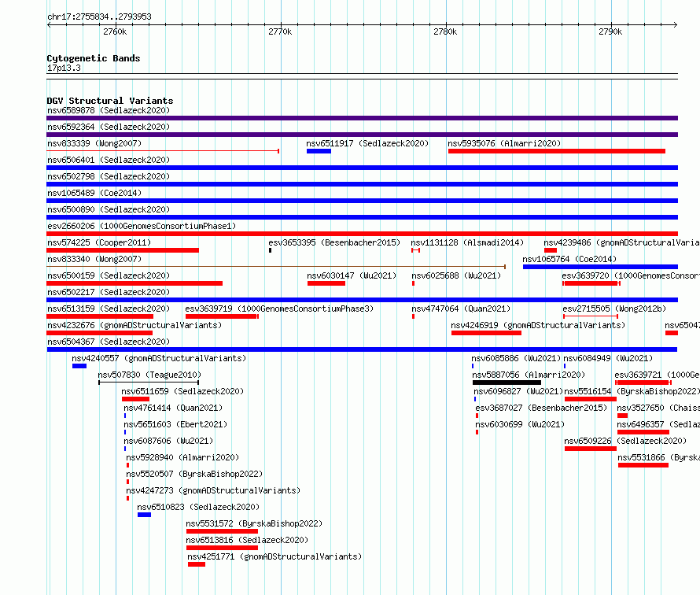Image resolution: width=700 pixels, height=595 pixels.
Task: Open nsv6496357 variant label
Action: pyautogui.click(x=658, y=424)
